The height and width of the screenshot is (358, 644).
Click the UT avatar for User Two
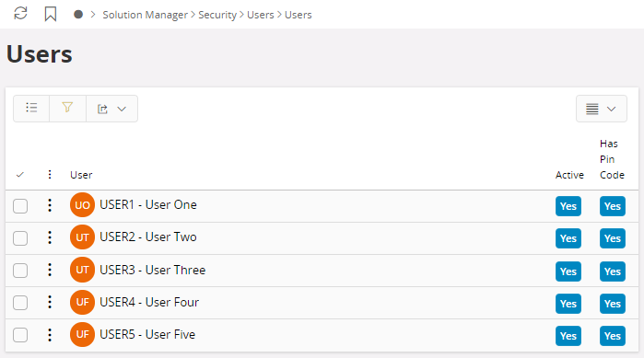click(82, 237)
